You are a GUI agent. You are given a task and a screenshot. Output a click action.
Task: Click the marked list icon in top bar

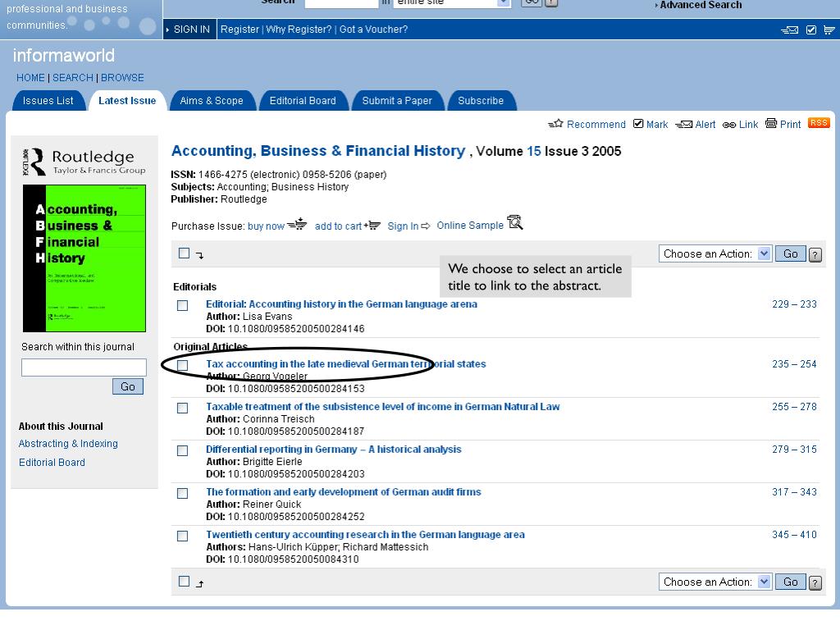(811, 30)
